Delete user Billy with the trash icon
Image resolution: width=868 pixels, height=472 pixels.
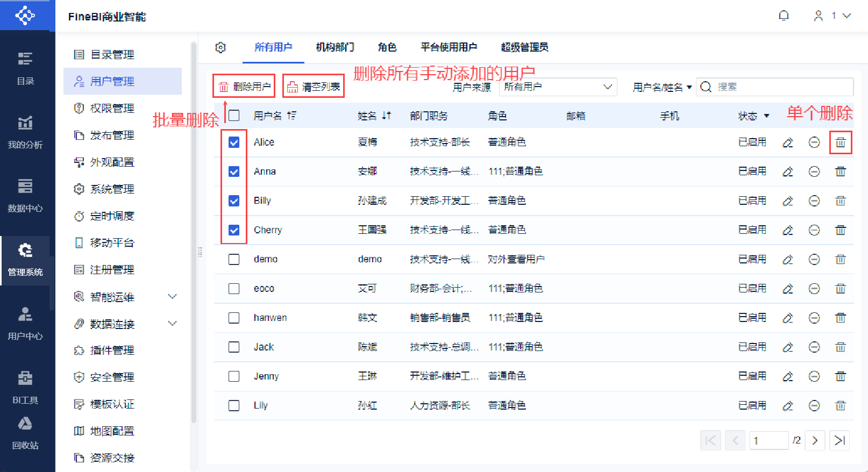pyautogui.click(x=841, y=201)
